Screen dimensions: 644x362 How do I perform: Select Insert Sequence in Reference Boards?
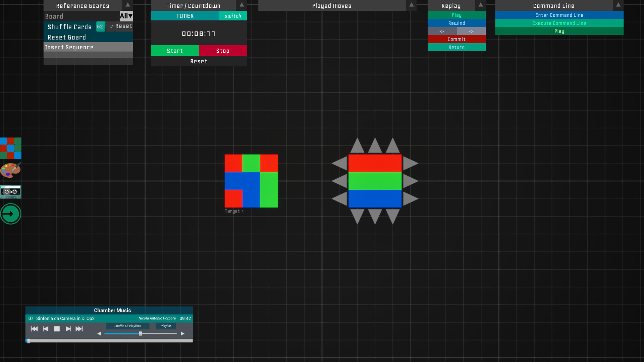(69, 47)
